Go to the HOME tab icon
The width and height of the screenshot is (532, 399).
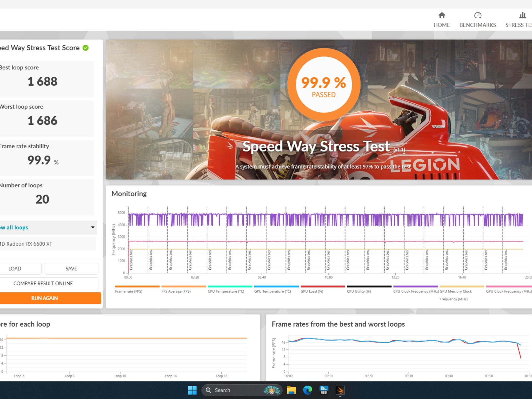coord(442,15)
